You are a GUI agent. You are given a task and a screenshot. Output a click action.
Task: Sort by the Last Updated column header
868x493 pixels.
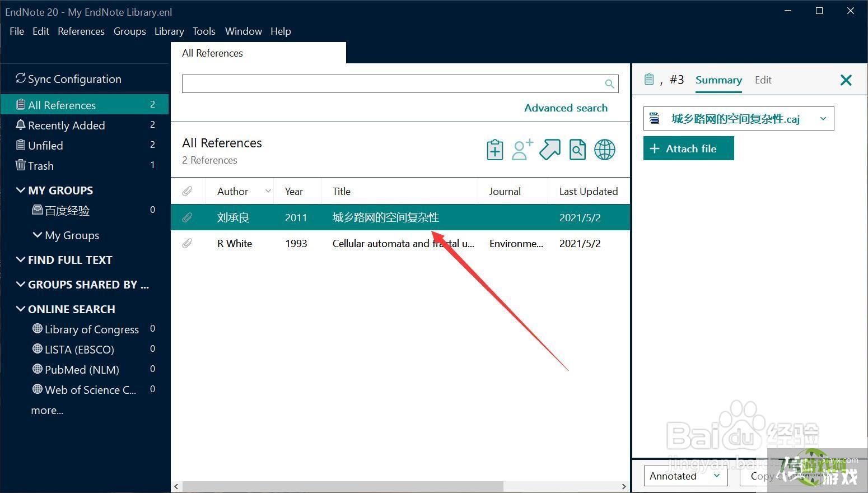(588, 192)
